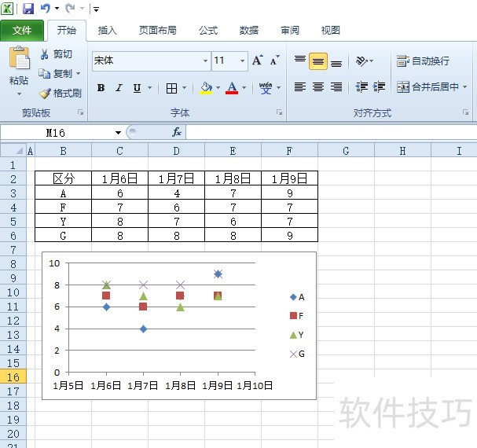The width and height of the screenshot is (477, 448).
Task: Decrease font size with small A
Action: point(275,61)
